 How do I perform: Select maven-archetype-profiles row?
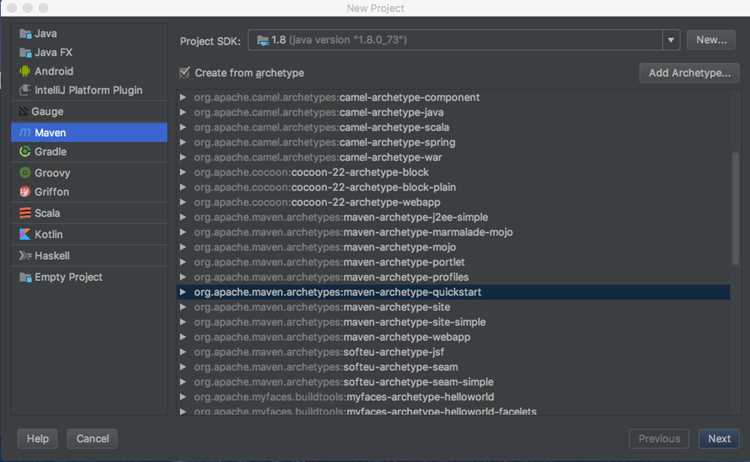pos(453,277)
